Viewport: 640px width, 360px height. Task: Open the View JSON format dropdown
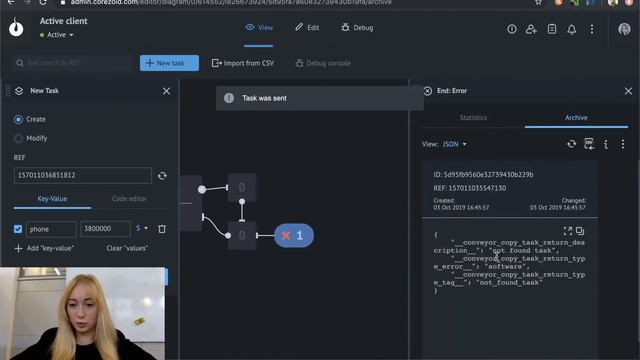pyautogui.click(x=454, y=144)
